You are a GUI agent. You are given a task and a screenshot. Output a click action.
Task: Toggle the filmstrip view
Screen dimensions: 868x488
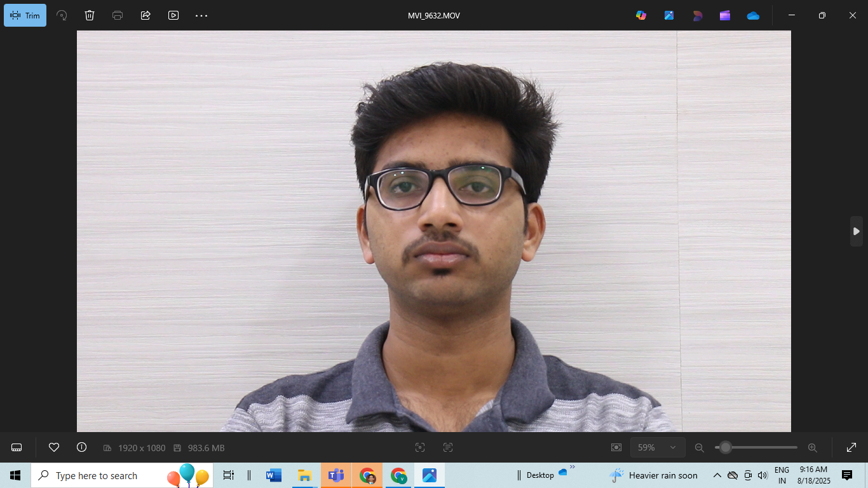[16, 447]
